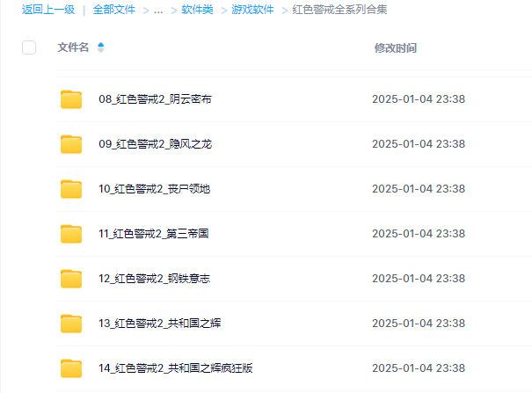532x393 pixels.
Task: Open 全部文件 breadcrumb link
Action: point(114,10)
